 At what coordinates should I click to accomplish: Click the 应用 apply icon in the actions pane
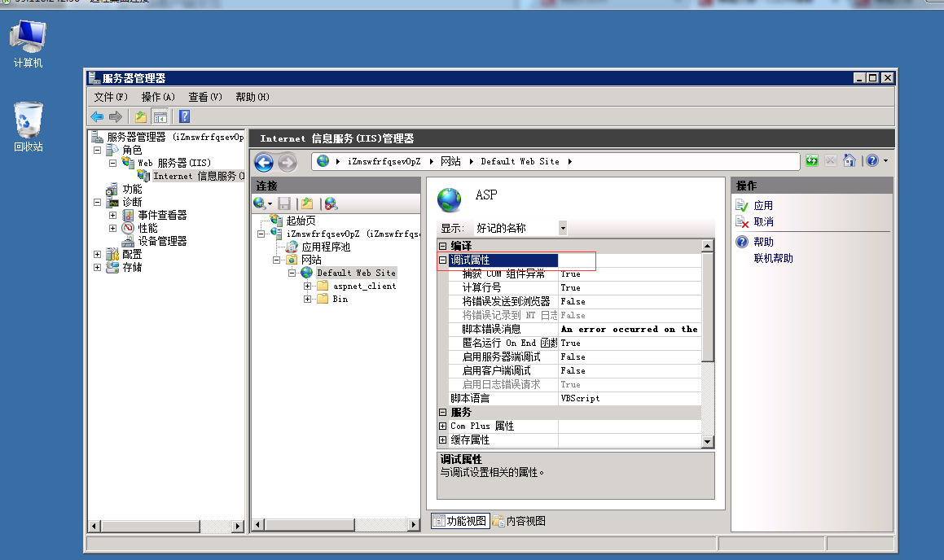742,206
